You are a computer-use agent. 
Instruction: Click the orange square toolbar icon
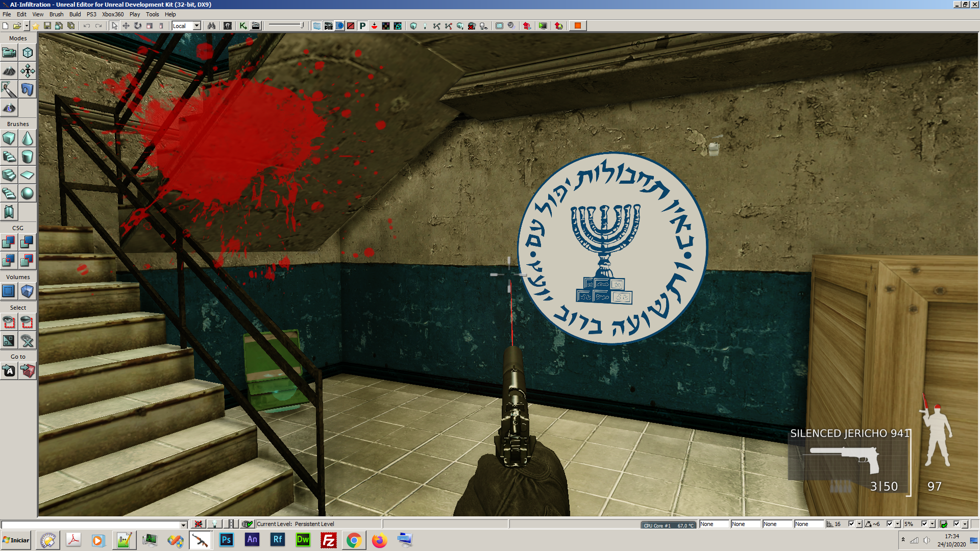tap(578, 26)
